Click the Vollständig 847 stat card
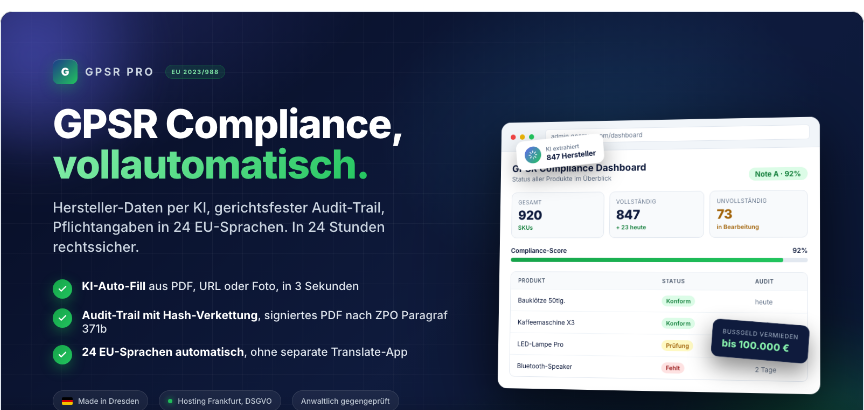Viewport: 864px width, 410px height. pyautogui.click(x=656, y=214)
